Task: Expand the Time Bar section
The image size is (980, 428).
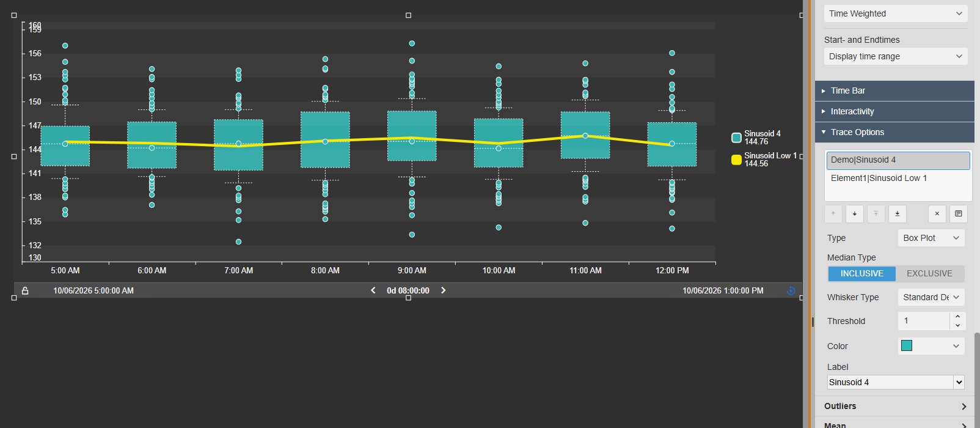Action: pos(894,90)
